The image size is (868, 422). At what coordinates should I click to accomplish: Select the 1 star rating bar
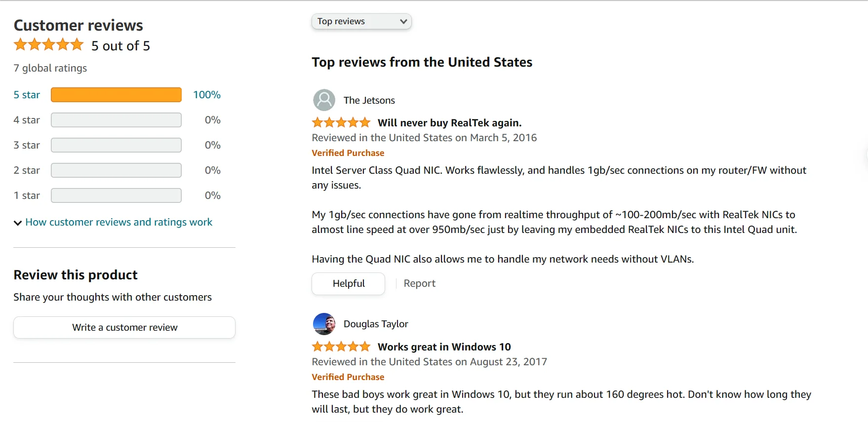116,195
